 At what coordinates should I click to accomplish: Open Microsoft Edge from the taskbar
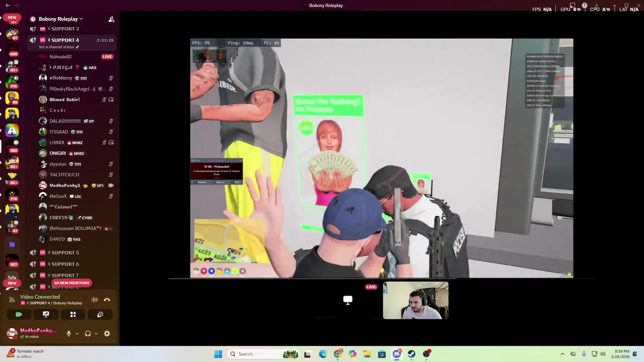(323, 354)
